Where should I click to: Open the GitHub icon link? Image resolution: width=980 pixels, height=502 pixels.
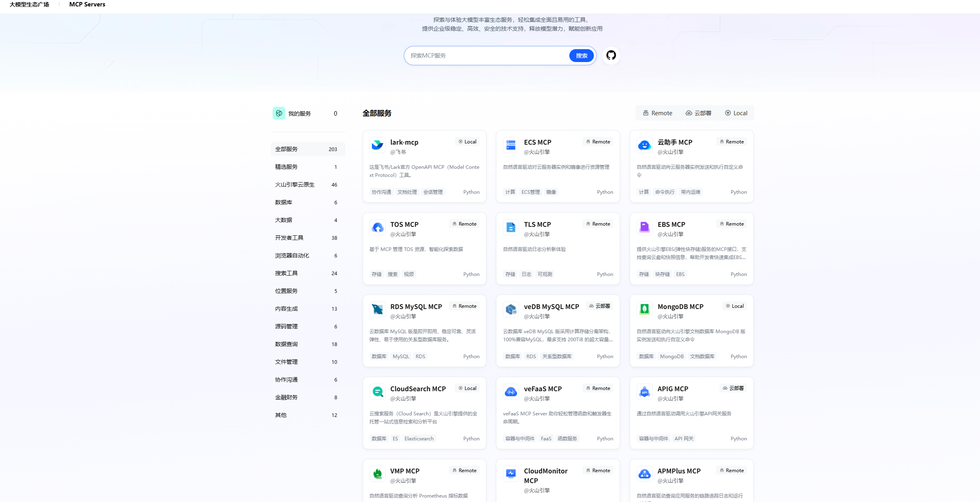[x=611, y=55]
